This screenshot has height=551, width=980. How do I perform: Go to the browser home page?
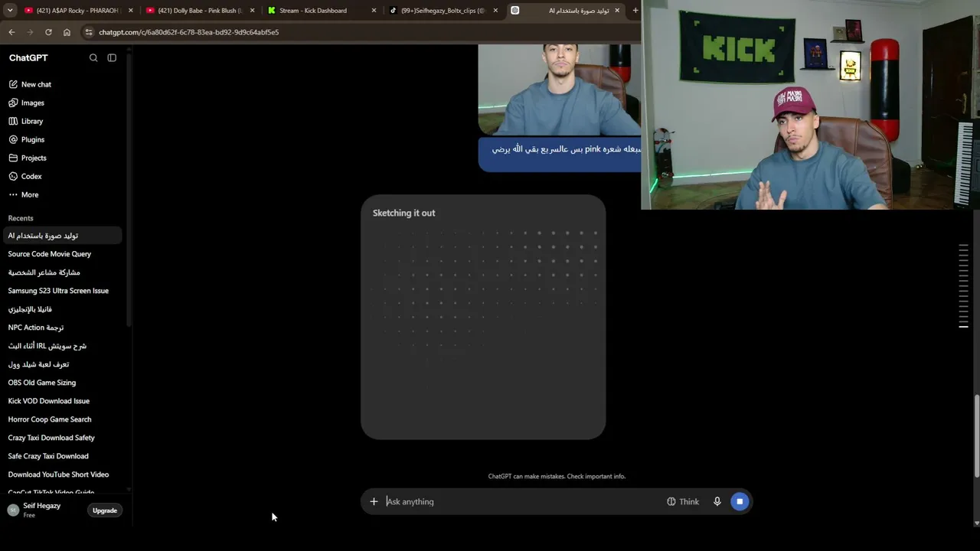(x=67, y=32)
